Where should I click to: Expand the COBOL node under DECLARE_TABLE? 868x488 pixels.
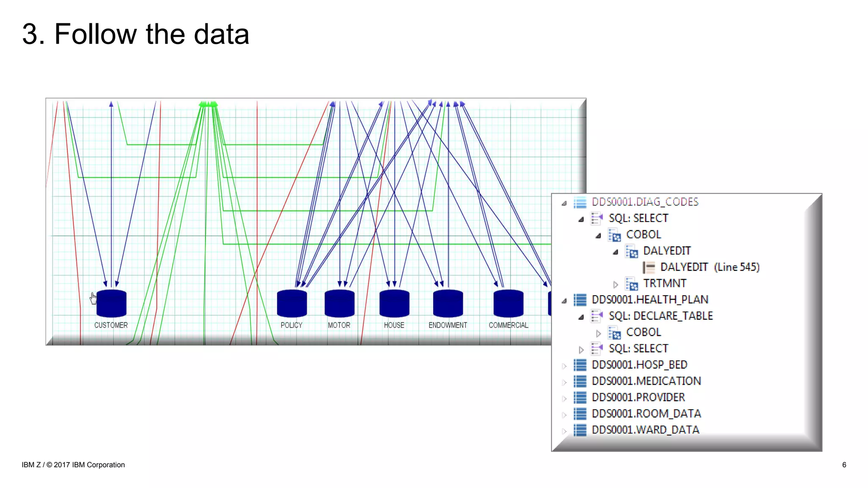pyautogui.click(x=598, y=334)
